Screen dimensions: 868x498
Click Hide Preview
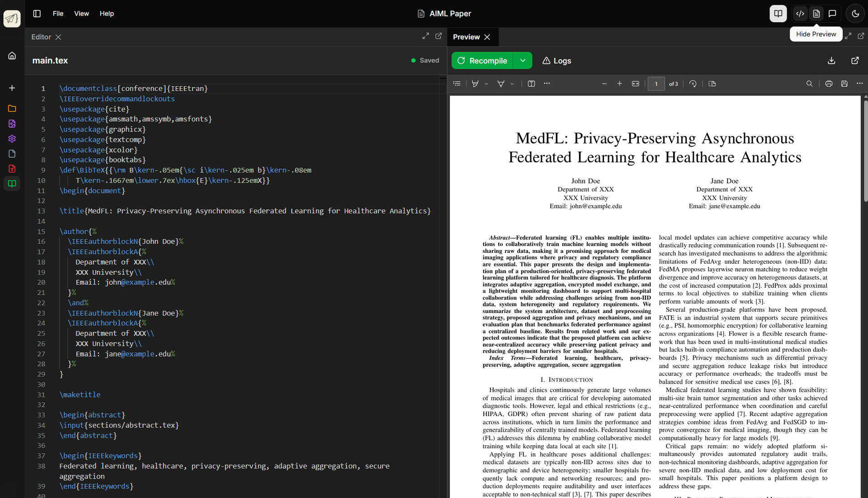click(x=816, y=34)
